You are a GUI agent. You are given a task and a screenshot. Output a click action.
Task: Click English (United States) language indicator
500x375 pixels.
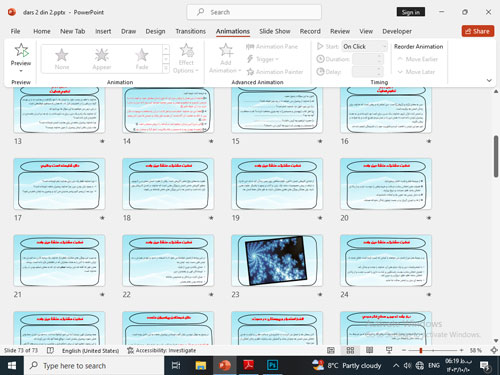pos(90,351)
